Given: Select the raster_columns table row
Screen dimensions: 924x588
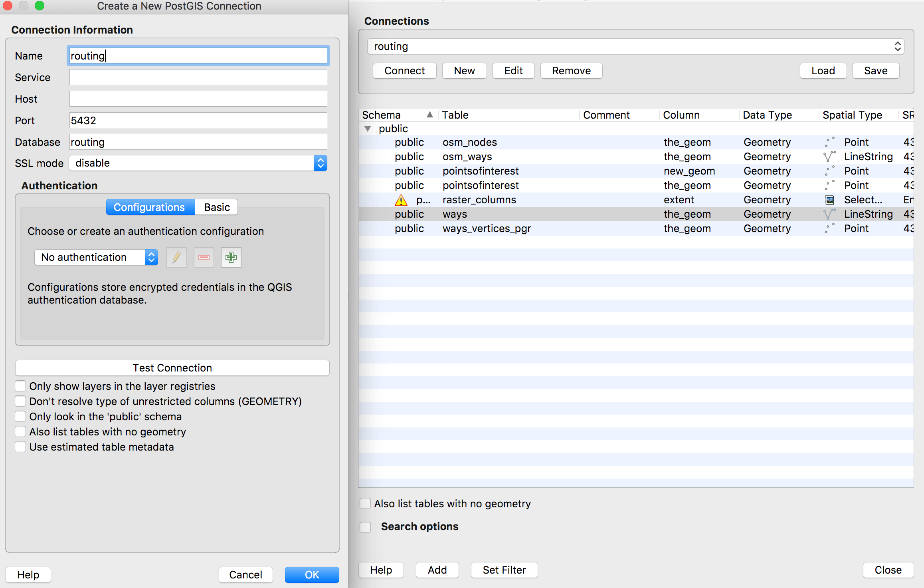Looking at the screenshot, I should point(636,200).
